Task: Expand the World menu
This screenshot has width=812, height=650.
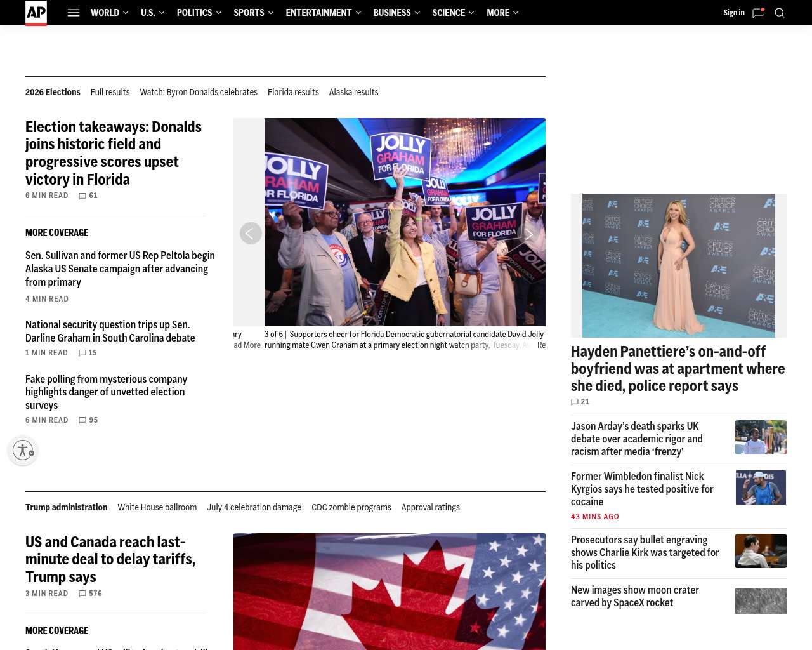Action: [x=109, y=13]
